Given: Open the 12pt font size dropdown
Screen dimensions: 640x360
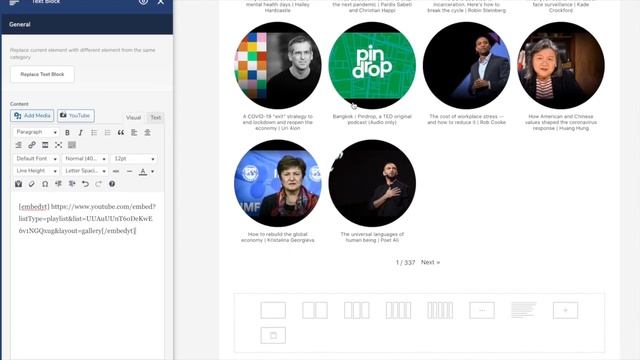Looking at the screenshot, I should (134, 158).
